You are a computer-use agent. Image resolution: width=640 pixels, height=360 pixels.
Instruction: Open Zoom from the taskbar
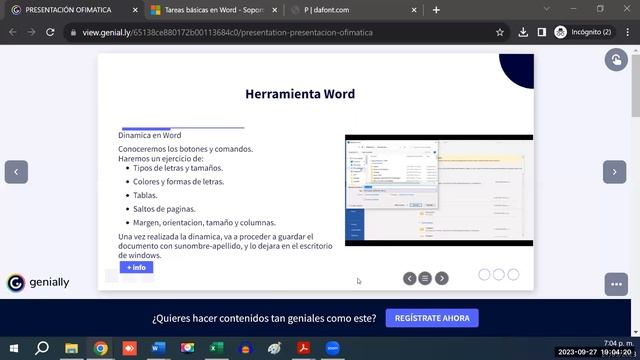click(333, 348)
